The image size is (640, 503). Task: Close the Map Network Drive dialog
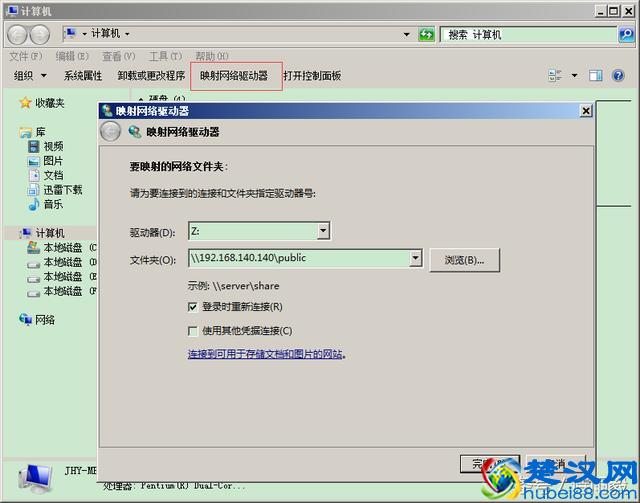tap(586, 111)
